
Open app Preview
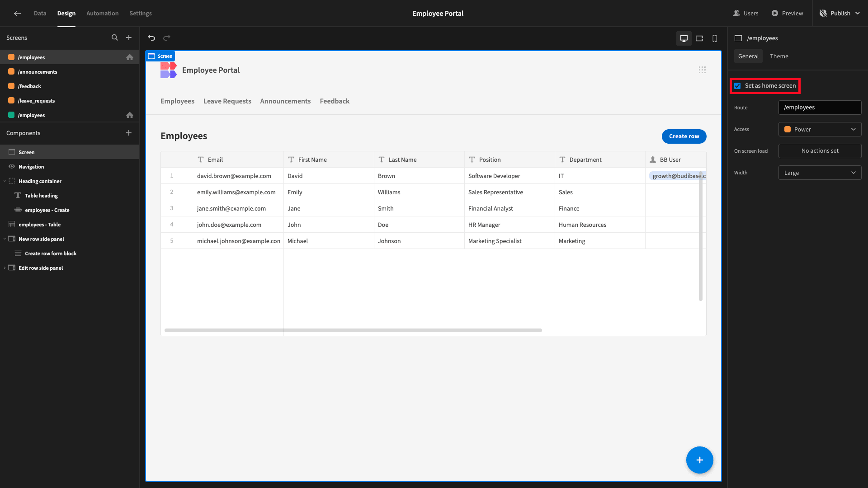click(x=787, y=13)
